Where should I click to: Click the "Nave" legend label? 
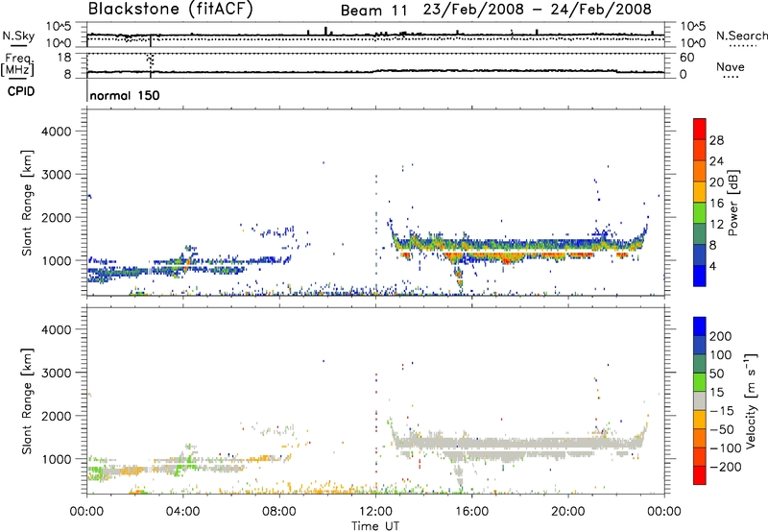click(731, 66)
